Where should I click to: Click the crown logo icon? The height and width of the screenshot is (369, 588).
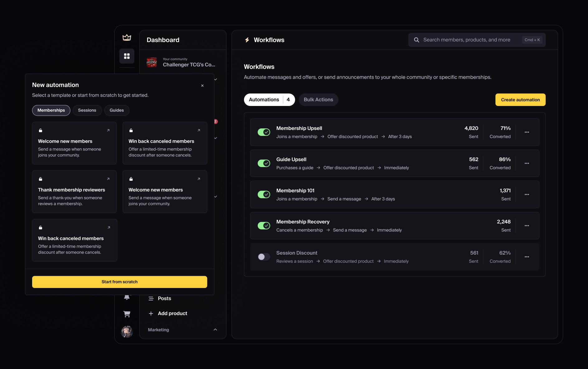coord(127,38)
